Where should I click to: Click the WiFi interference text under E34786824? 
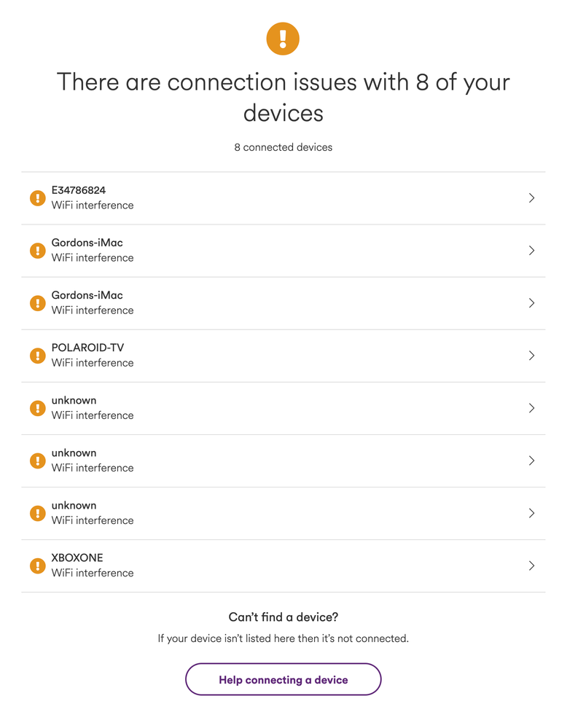click(93, 206)
